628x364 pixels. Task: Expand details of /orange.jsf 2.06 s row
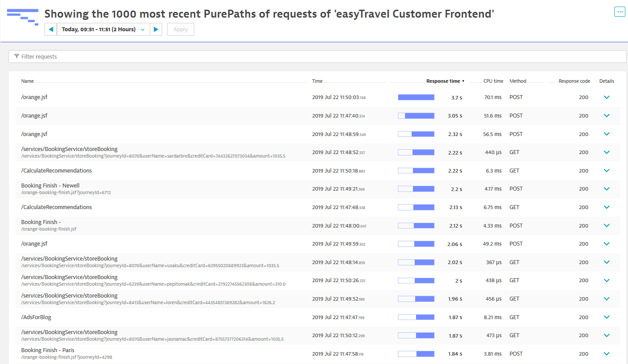[x=606, y=244]
